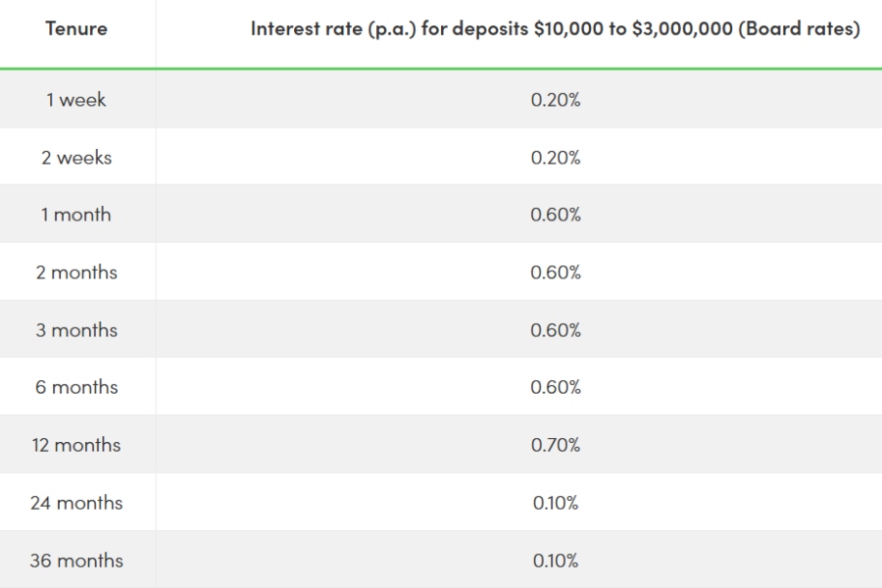The width and height of the screenshot is (882, 588).
Task: Select the 0.20% rate for 2 weeks
Action: tap(556, 158)
